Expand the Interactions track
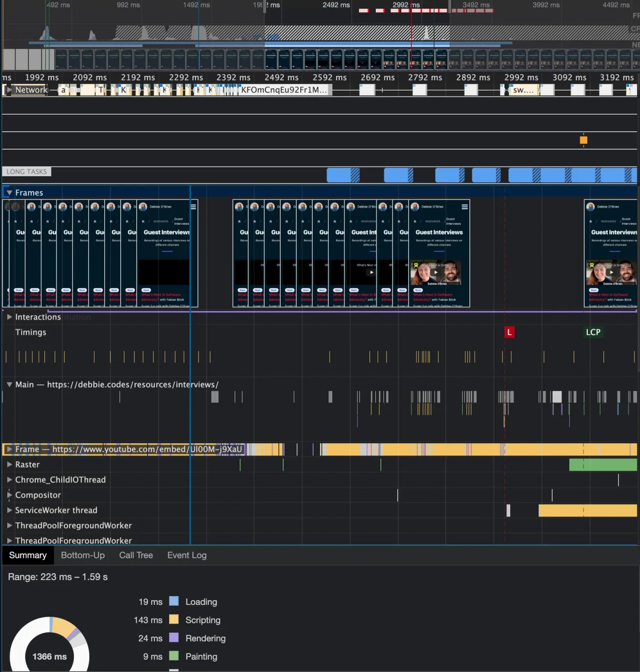Screen dimensions: 640x672 click(9, 317)
